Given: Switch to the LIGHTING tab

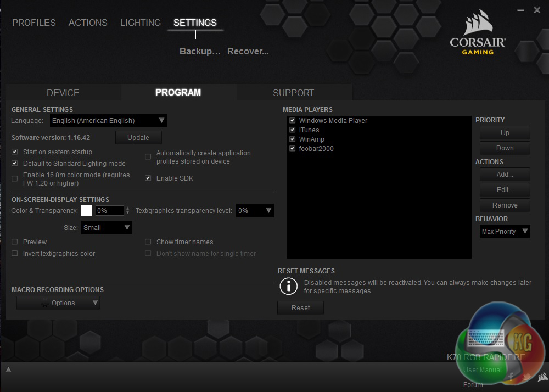Looking at the screenshot, I should 141,23.
